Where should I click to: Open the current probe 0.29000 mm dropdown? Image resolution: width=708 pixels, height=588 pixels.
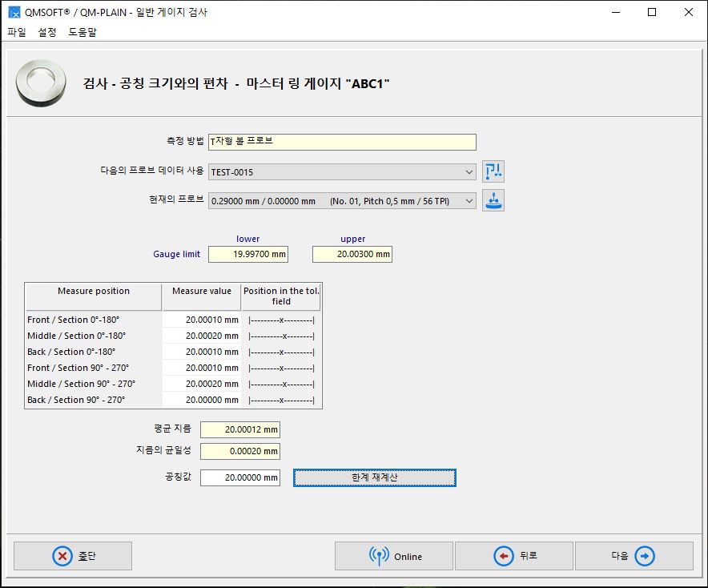(x=469, y=201)
